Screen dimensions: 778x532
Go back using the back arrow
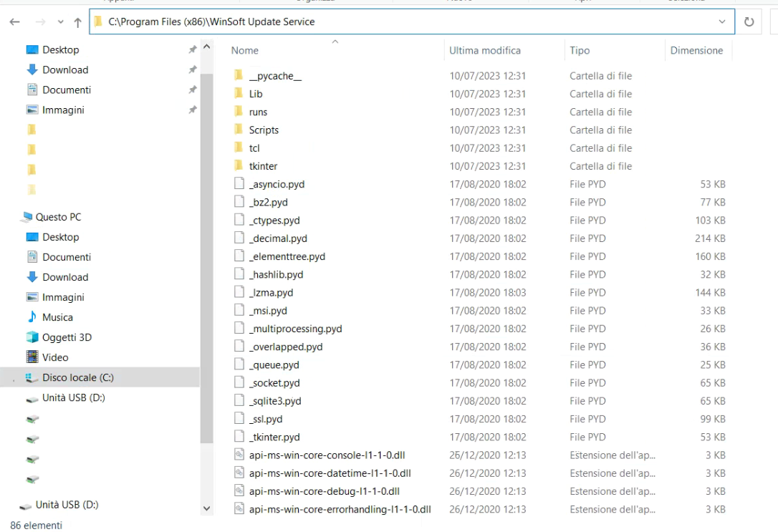click(x=15, y=21)
